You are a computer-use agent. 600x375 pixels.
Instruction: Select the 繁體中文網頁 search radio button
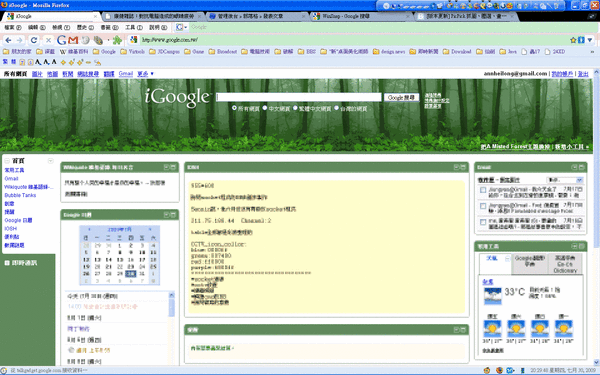[295, 108]
